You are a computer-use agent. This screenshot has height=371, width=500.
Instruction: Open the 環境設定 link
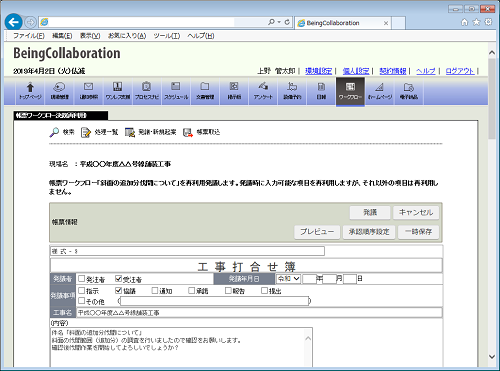[319, 71]
